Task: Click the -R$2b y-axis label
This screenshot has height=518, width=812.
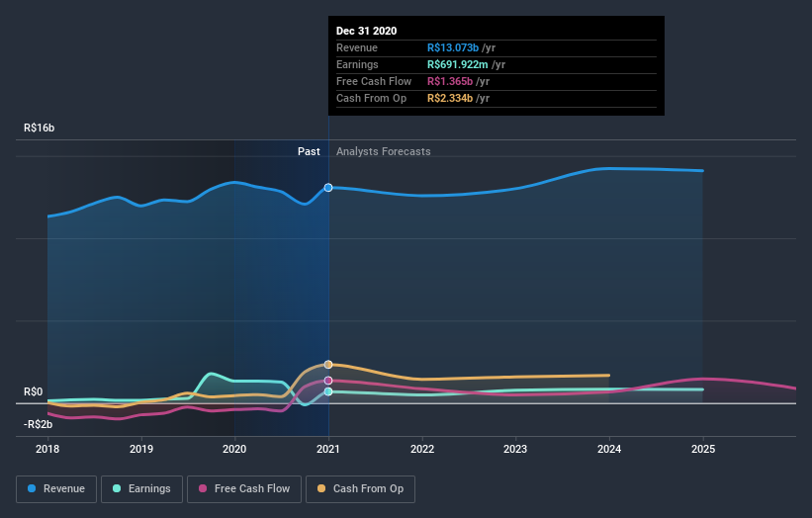Action: point(38,424)
